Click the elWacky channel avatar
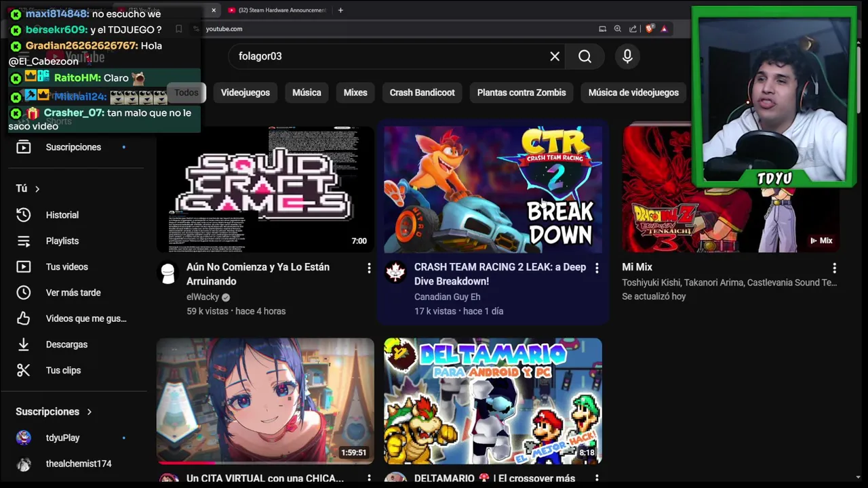This screenshot has width=868, height=488. point(167,272)
